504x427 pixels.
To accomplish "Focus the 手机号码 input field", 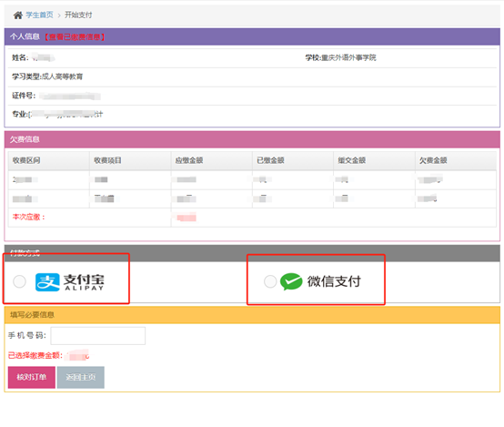I will coord(98,336).
